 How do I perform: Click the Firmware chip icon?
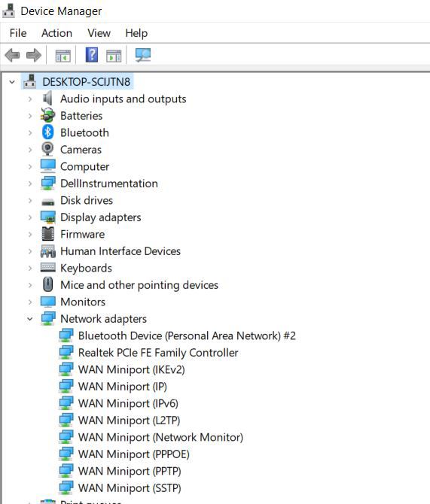coord(48,234)
